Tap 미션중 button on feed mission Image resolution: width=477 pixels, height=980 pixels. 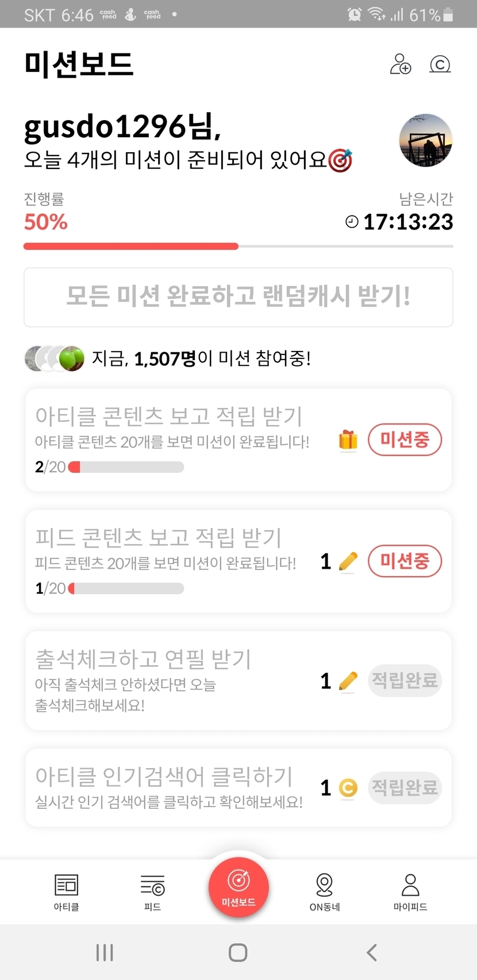(x=405, y=561)
